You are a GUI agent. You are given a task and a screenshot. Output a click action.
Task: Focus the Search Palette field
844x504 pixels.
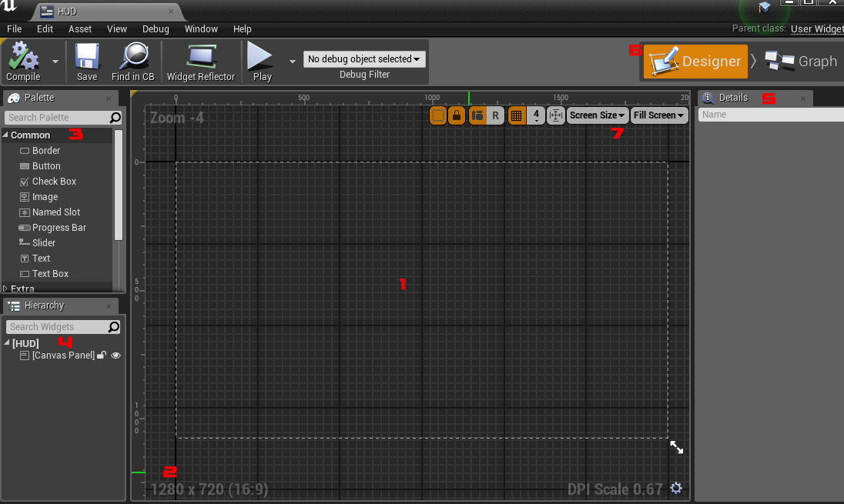tap(63, 118)
